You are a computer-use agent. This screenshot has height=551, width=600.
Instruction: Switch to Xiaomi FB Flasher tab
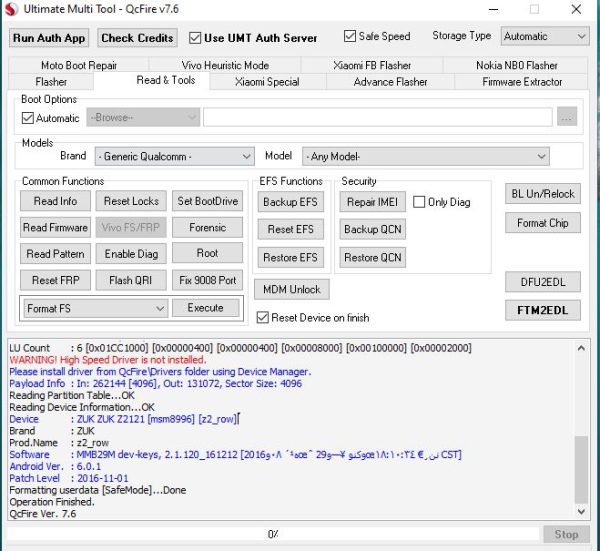(372, 65)
